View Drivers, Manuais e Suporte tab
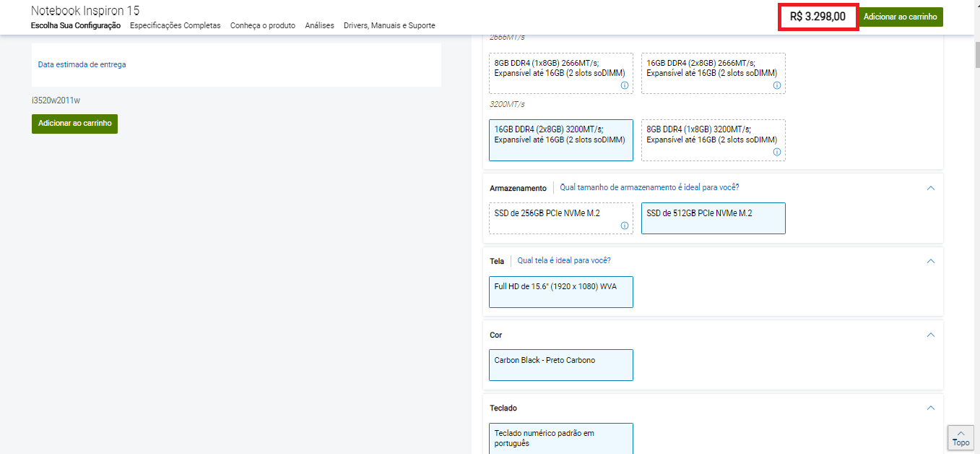This screenshot has width=980, height=454. click(x=389, y=25)
